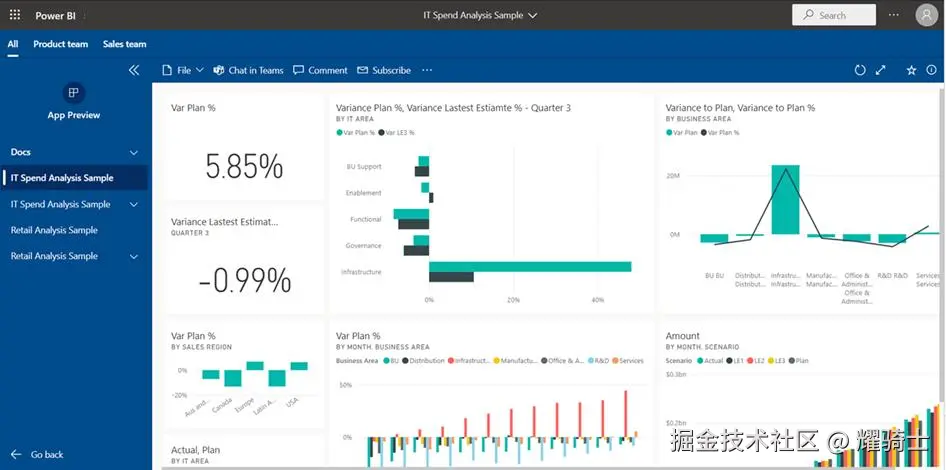Select the All tab
946x470 pixels.
click(x=13, y=44)
